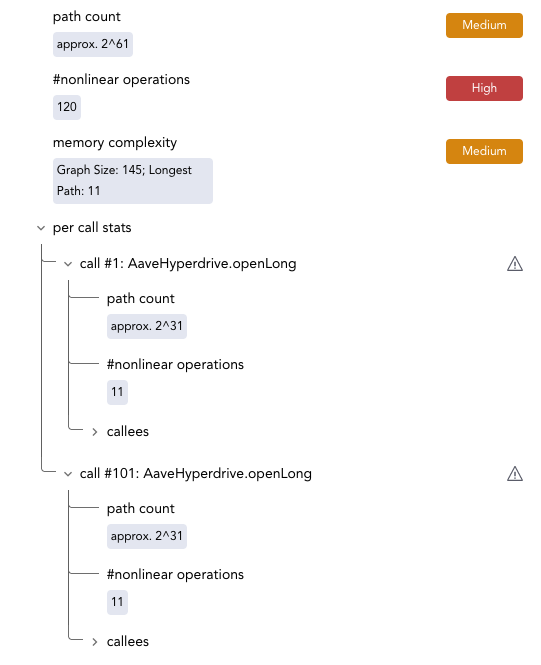541x665 pixels.
Task: Click the High badge for nonlinear operations
Action: coord(484,88)
